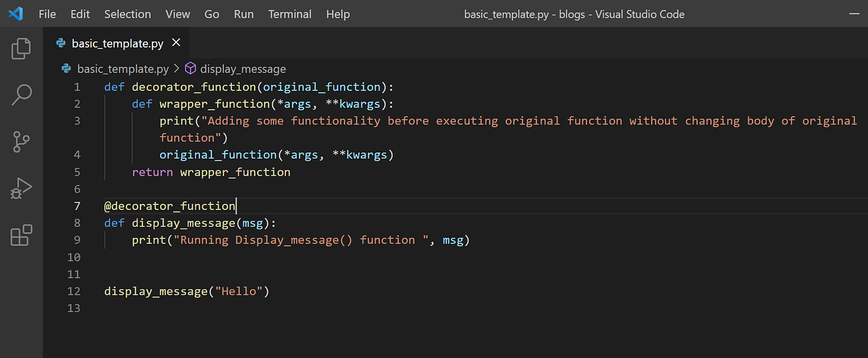The height and width of the screenshot is (358, 868).
Task: Click the display_message symbol icon in breadcrumb
Action: [x=190, y=69]
